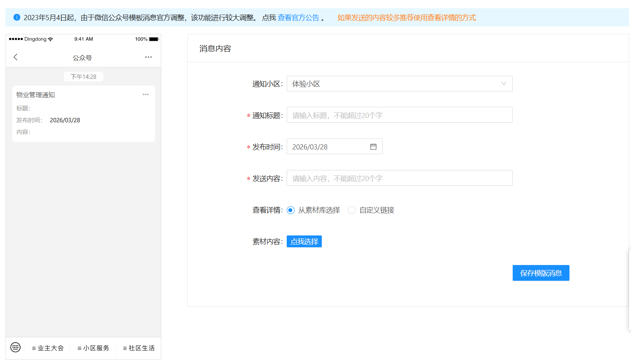
Task: Select the 自定义链接 radio option
Action: click(352, 210)
